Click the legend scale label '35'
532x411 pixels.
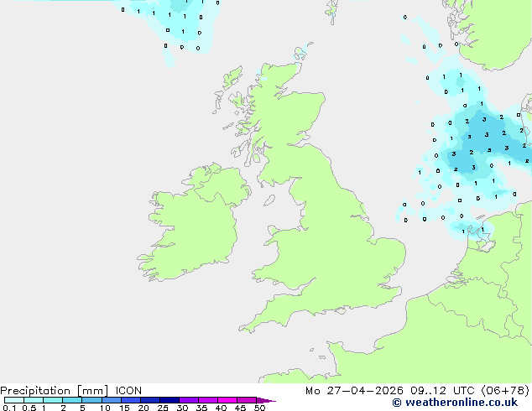pos(201,408)
